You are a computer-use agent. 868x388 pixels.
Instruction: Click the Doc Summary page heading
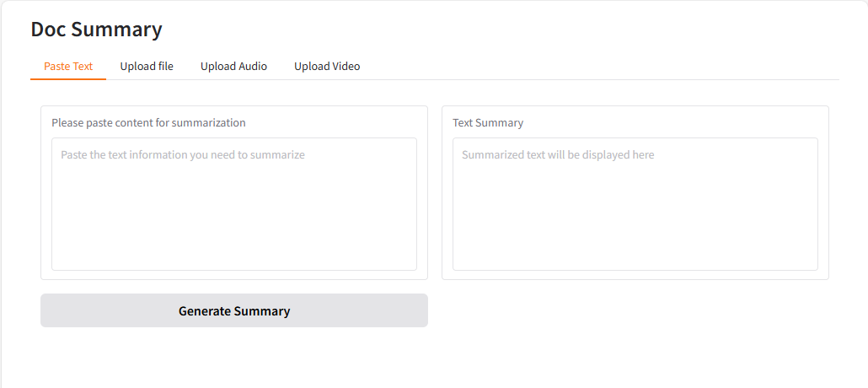pyautogui.click(x=96, y=29)
